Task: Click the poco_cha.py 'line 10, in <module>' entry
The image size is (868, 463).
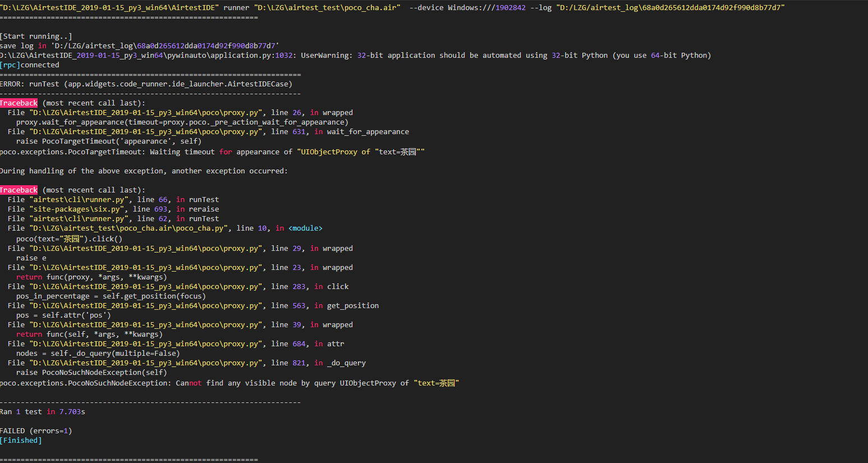Action: (x=165, y=228)
